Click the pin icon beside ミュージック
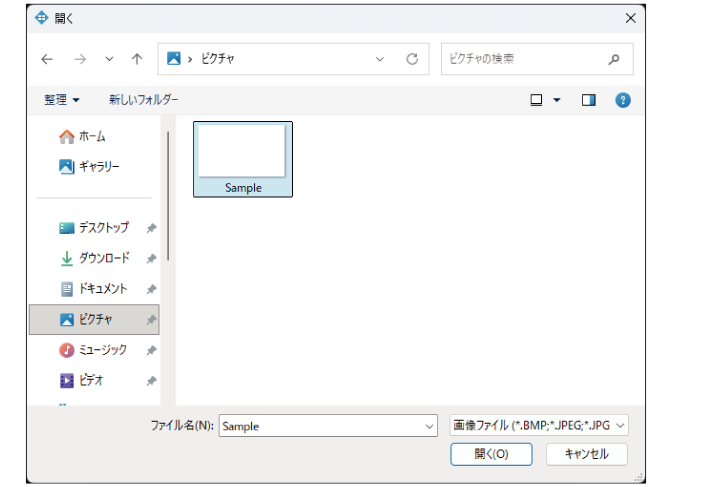 coord(151,350)
